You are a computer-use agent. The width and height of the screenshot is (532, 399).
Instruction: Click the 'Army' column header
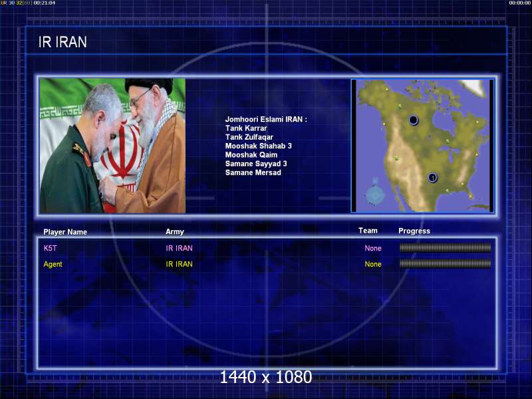[x=175, y=231]
